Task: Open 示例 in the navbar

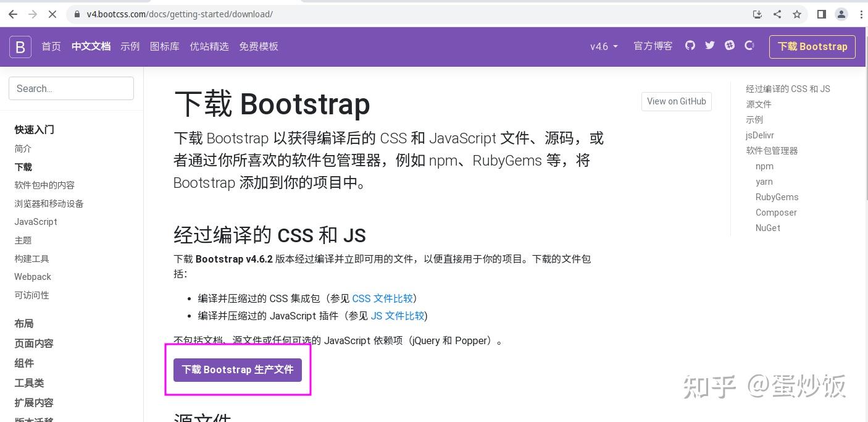Action: click(130, 46)
